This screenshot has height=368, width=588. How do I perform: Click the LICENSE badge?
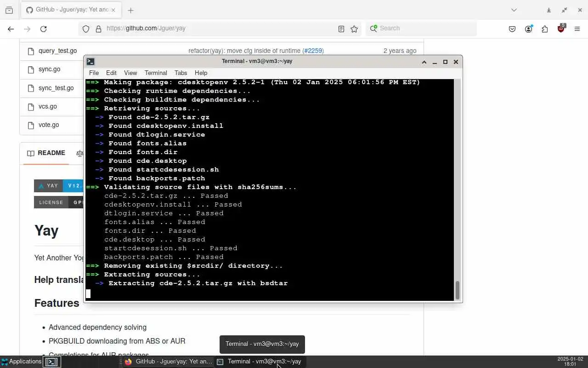[59, 202]
